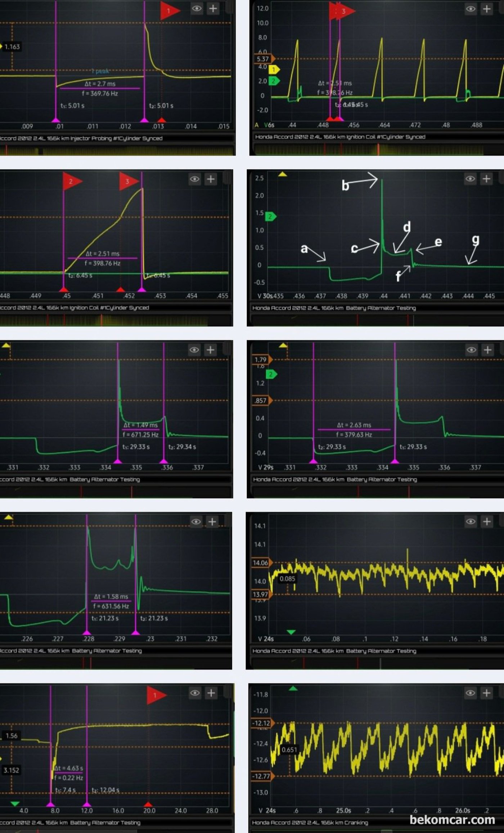The width and height of the screenshot is (504, 833).
Task: Click the 14.06 voltage cursor marker
Action: [x=261, y=563]
